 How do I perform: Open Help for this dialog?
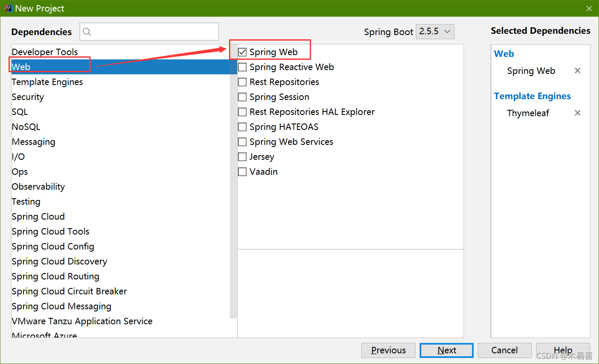coord(563,350)
